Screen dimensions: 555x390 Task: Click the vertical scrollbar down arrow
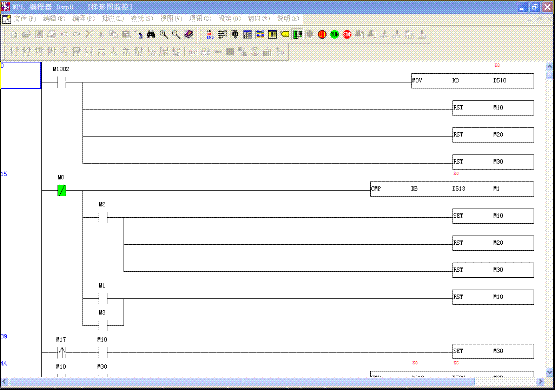click(x=549, y=372)
